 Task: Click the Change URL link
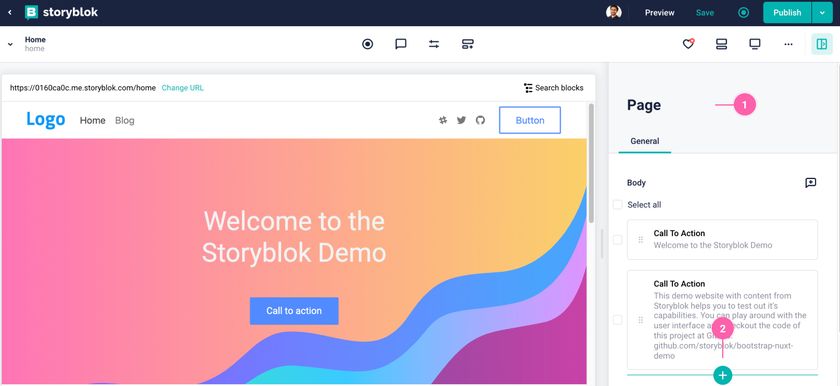[x=183, y=88]
